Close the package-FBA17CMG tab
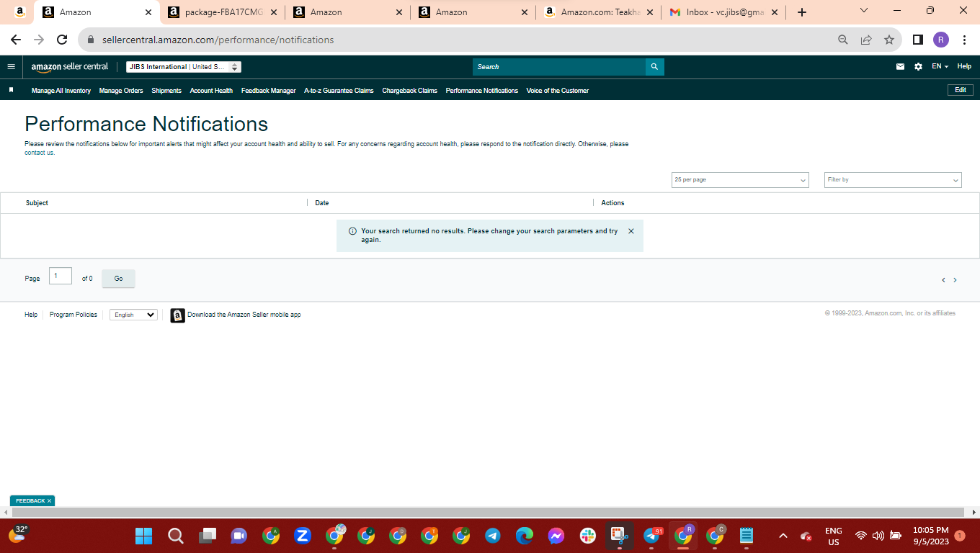 pyautogui.click(x=274, y=12)
